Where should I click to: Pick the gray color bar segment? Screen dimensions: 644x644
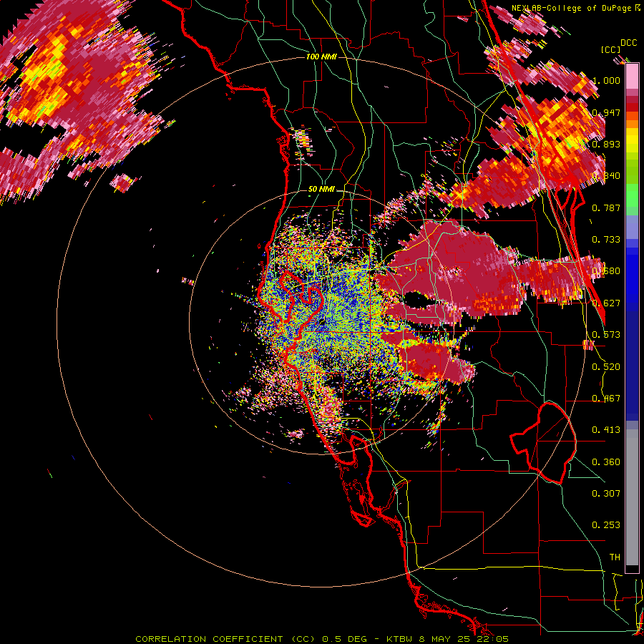(x=632, y=497)
